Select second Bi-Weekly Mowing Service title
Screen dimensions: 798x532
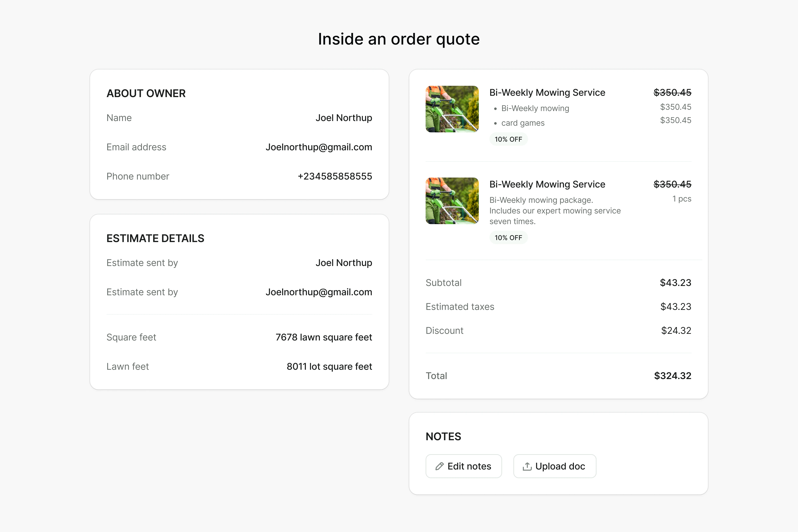click(547, 184)
